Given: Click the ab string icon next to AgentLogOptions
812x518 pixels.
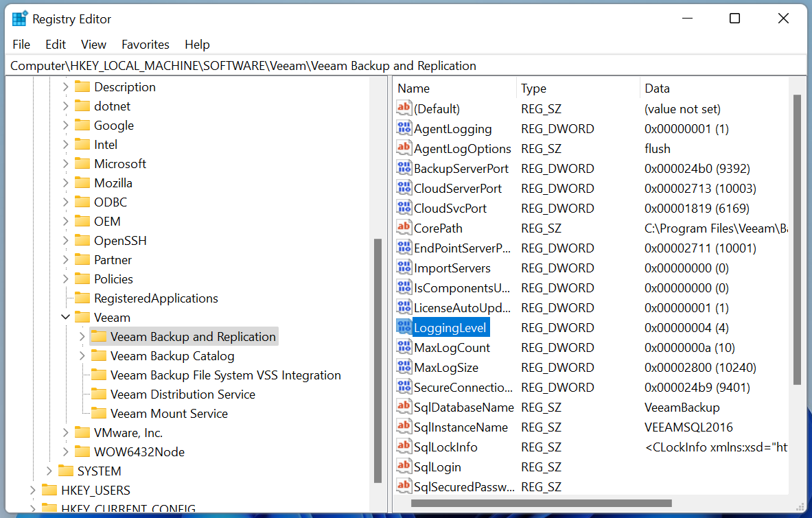Looking at the screenshot, I should point(404,148).
